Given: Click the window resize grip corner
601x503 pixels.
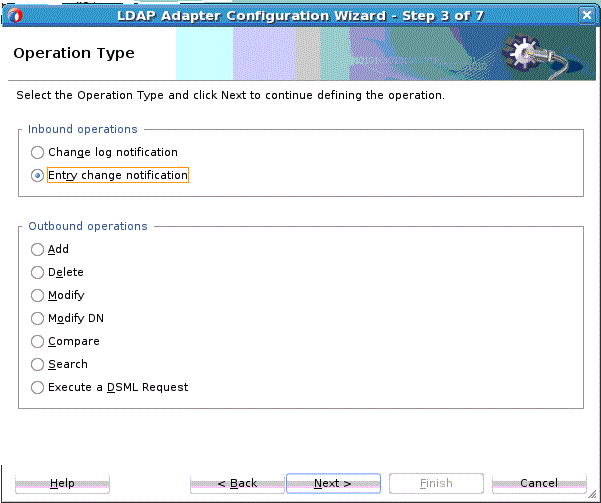Looking at the screenshot, I should pos(592,495).
